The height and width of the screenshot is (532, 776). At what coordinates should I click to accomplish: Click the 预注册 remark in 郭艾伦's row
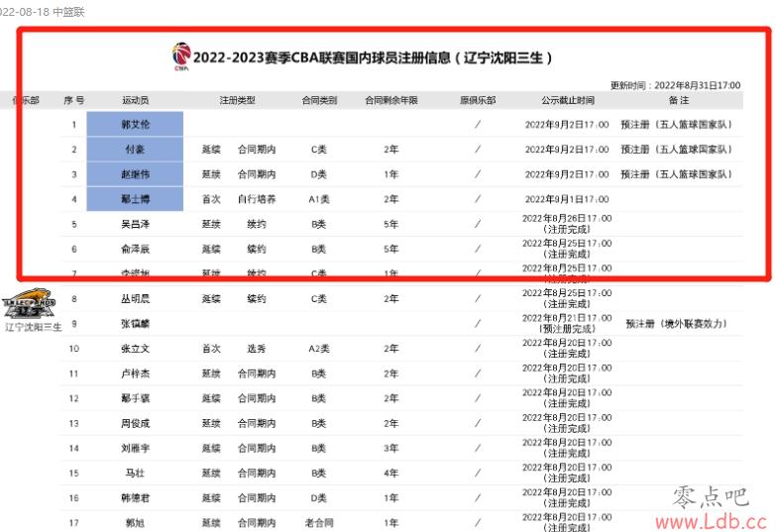(677, 124)
